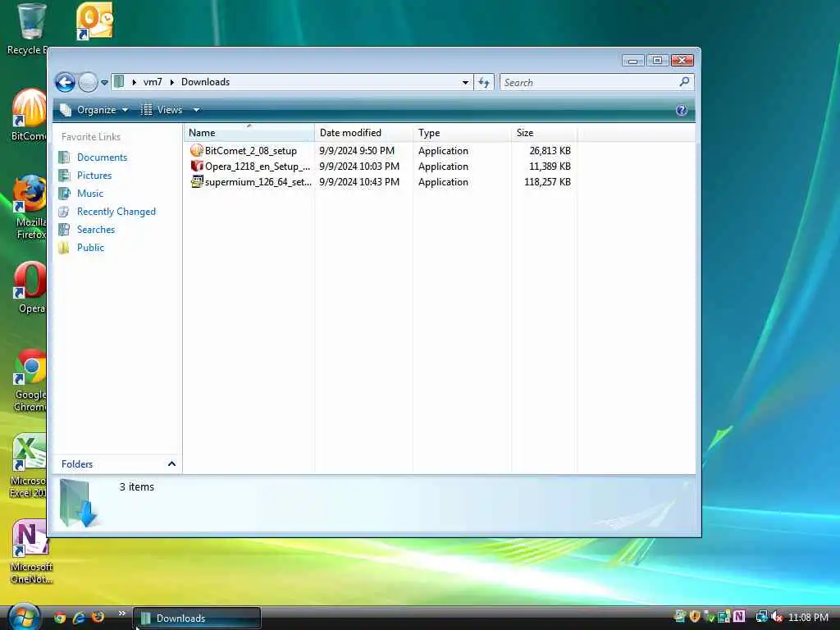This screenshot has width=840, height=630.
Task: Go to the Public folder link
Action: tap(90, 248)
